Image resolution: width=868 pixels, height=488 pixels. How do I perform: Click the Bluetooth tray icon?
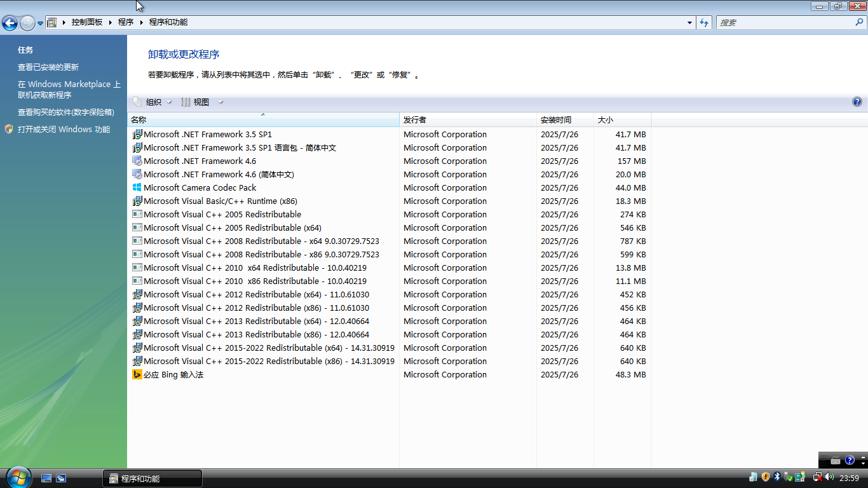coord(776,477)
